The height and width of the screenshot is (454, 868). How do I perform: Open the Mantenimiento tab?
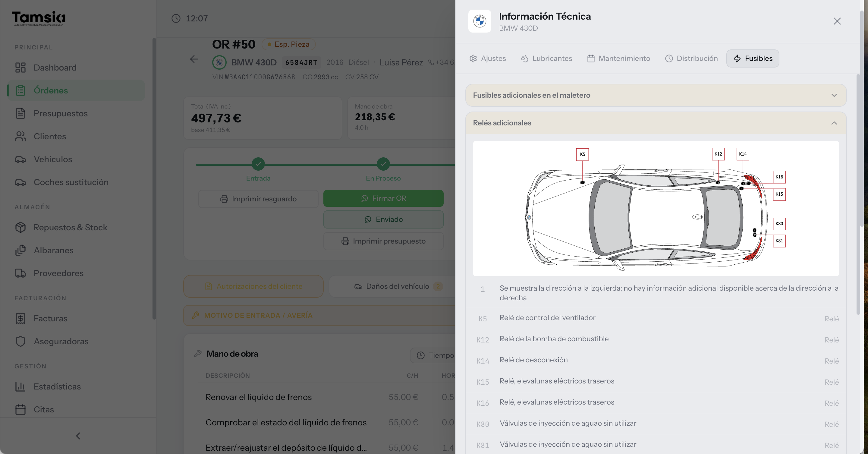click(618, 58)
